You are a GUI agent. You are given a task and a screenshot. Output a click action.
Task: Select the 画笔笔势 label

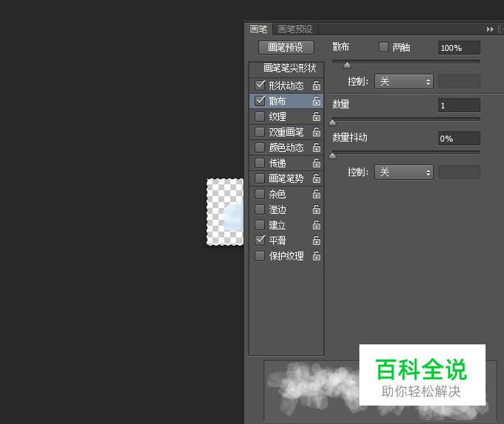click(286, 178)
